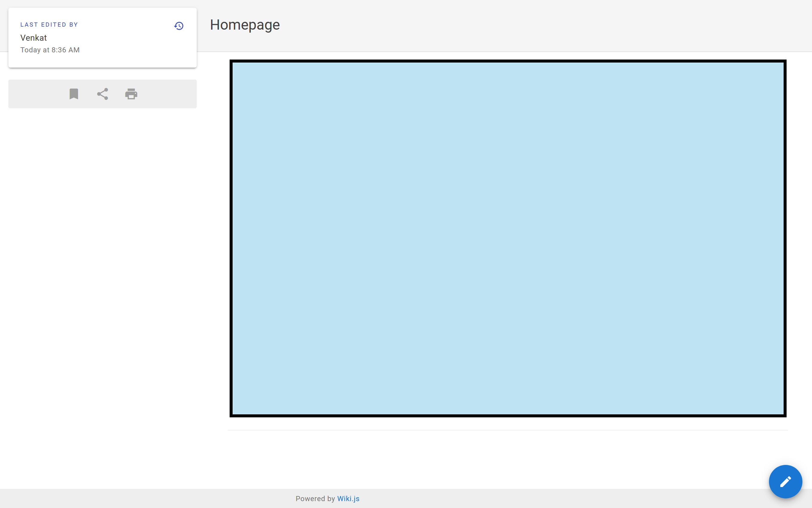Click the share icon

(102, 94)
